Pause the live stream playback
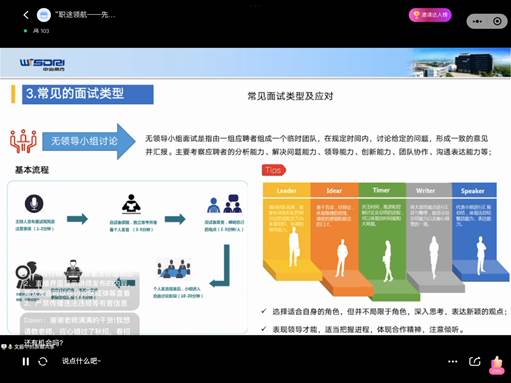 pos(26,361)
